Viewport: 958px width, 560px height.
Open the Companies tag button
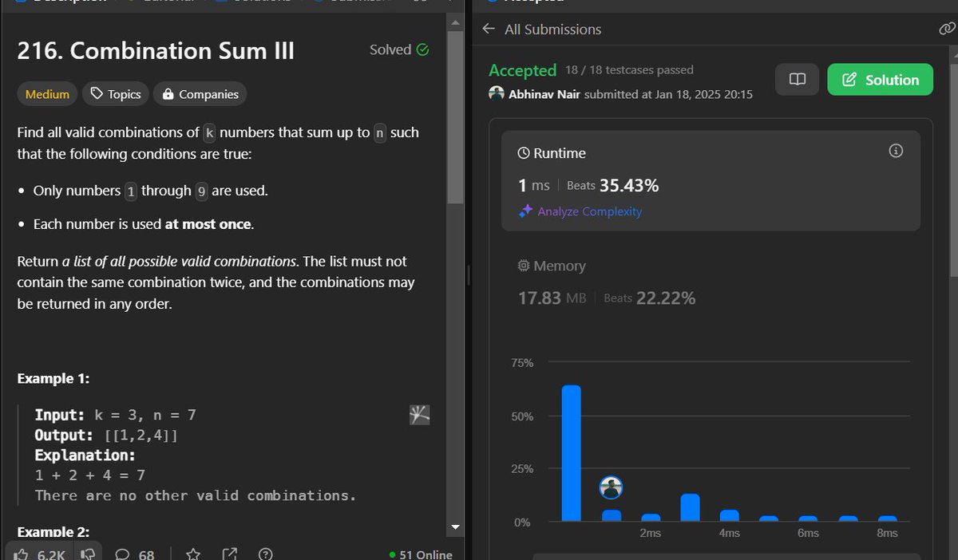click(200, 94)
